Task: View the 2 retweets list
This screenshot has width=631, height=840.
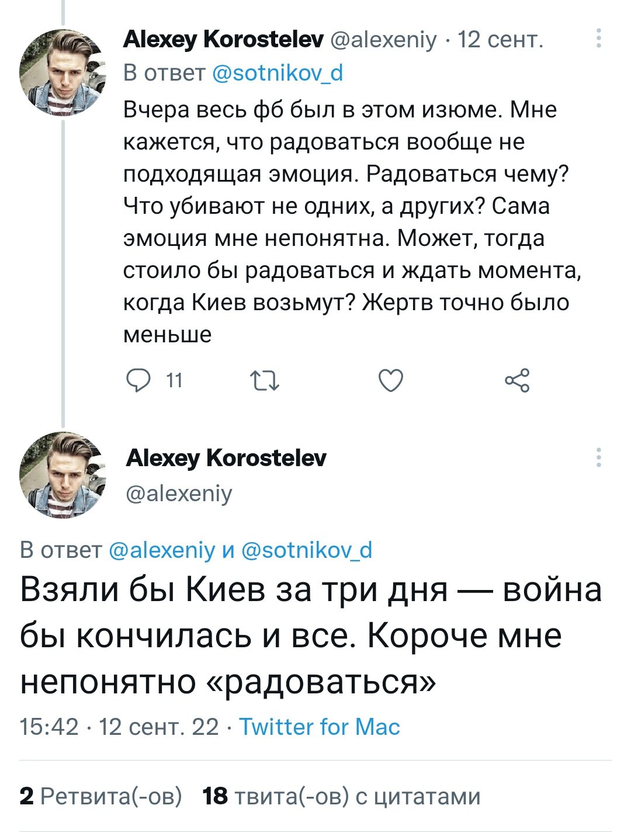Action: 100,796
